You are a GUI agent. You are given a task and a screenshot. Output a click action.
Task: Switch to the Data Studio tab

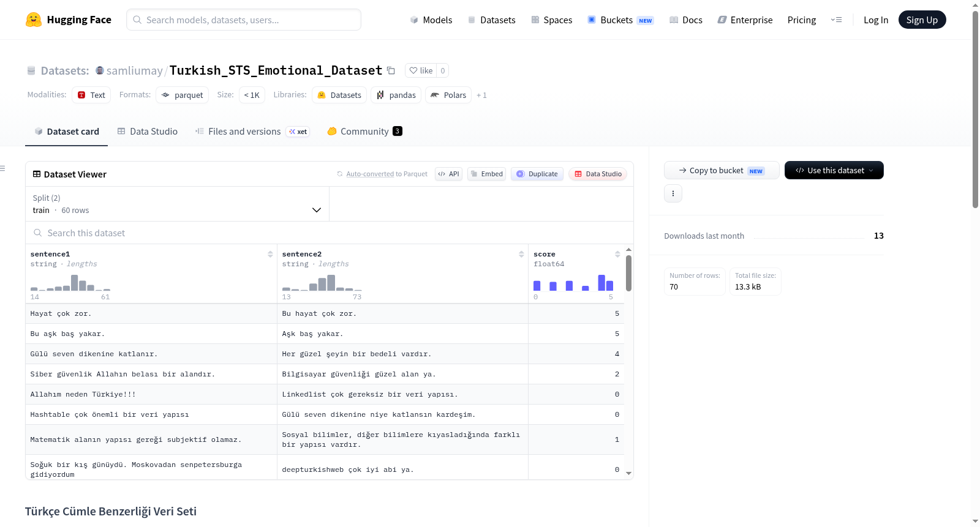(148, 132)
